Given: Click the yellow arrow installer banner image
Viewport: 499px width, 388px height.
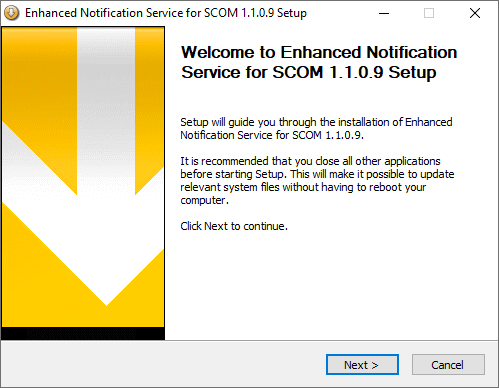Looking at the screenshot, I should point(83,183).
